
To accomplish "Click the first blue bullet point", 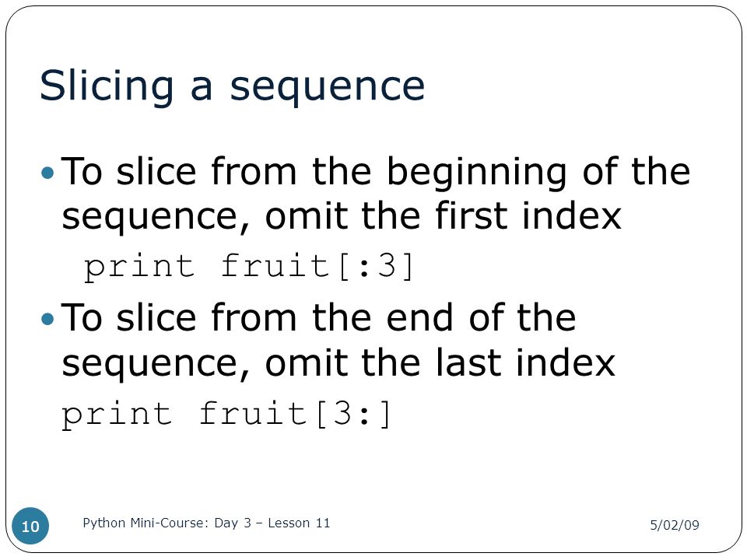I will pos(47,173).
